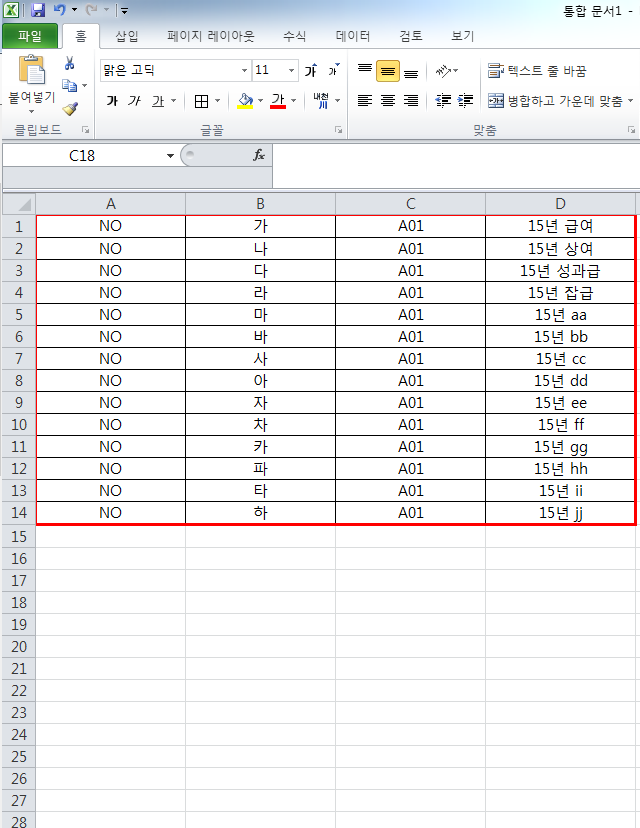Image resolution: width=640 pixels, height=828 pixels.
Task: Toggle underline 가 formatting
Action: point(158,101)
